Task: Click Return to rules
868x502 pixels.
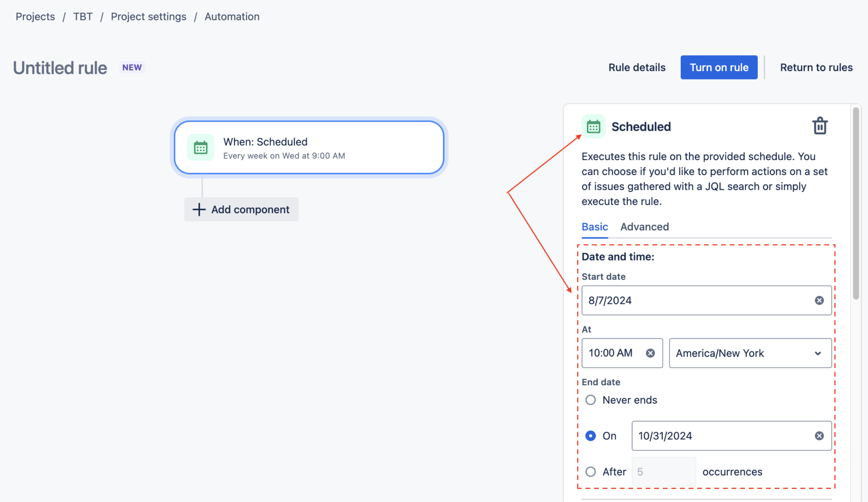Action: 816,67
